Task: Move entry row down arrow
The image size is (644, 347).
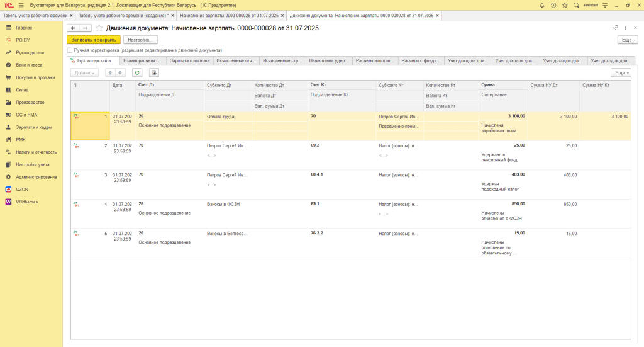Action: pyautogui.click(x=120, y=73)
